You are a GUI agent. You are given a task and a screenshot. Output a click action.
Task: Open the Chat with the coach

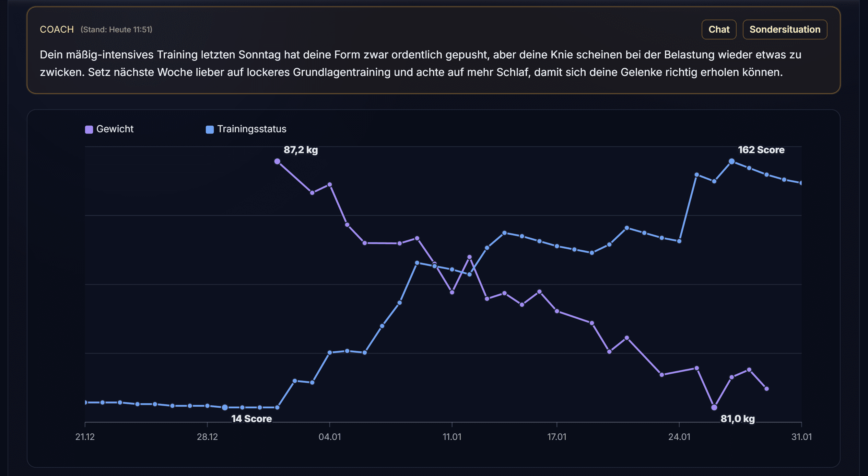coord(719,29)
